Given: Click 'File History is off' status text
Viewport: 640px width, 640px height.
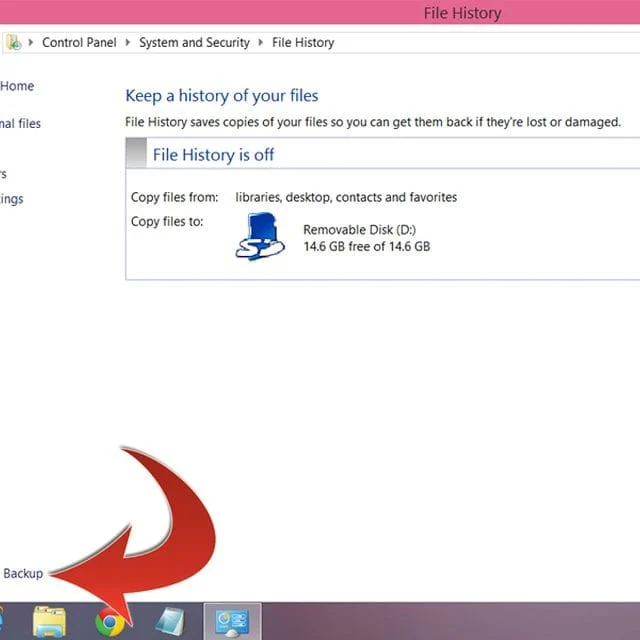Looking at the screenshot, I should pyautogui.click(x=213, y=155).
